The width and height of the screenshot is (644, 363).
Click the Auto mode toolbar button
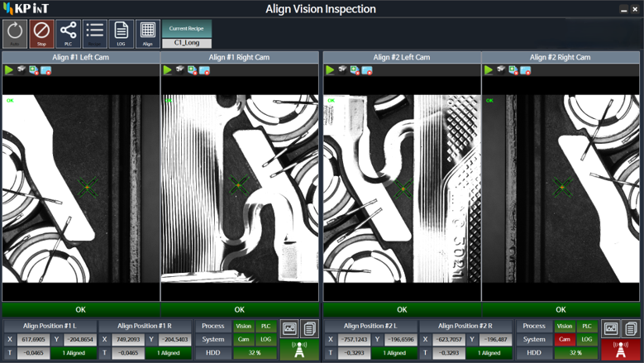point(15,34)
